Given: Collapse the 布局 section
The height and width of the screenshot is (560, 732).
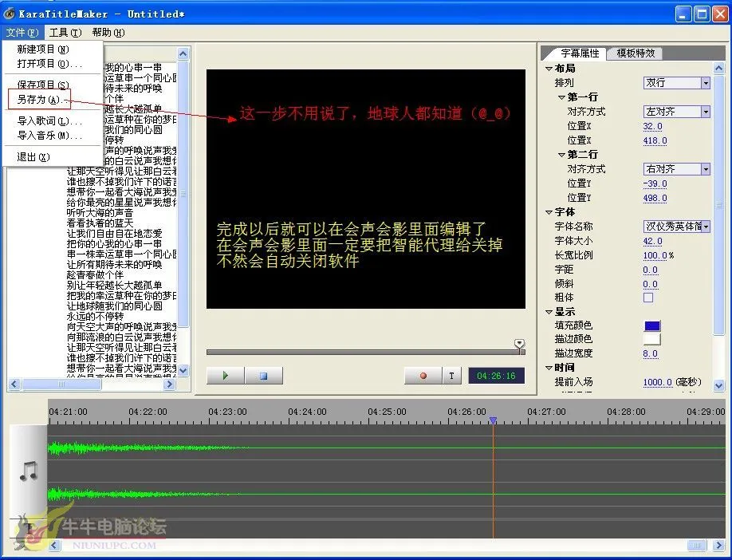Looking at the screenshot, I should point(549,69).
